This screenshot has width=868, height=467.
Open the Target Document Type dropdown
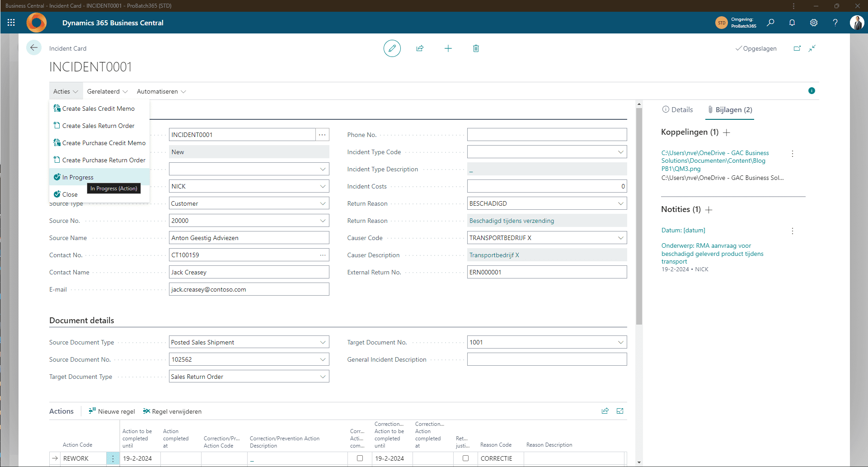pyautogui.click(x=323, y=377)
